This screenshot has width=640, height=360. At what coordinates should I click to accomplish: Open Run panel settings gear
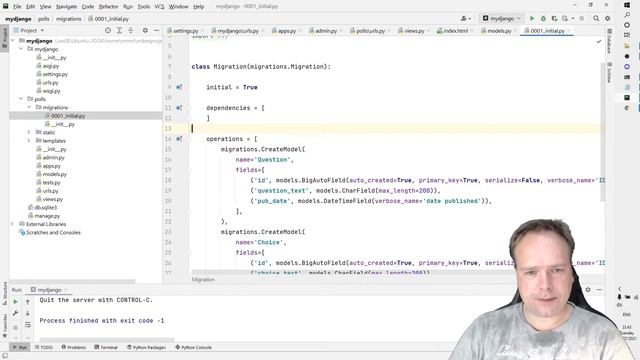pos(588,289)
